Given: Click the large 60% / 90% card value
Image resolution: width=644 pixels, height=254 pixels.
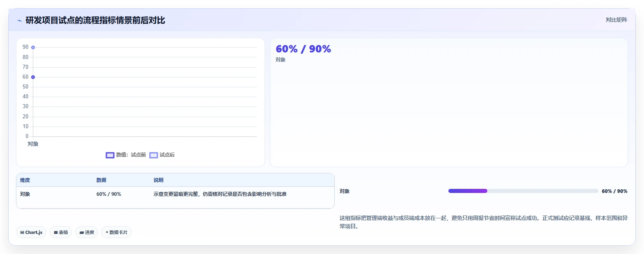Looking at the screenshot, I should (303, 49).
